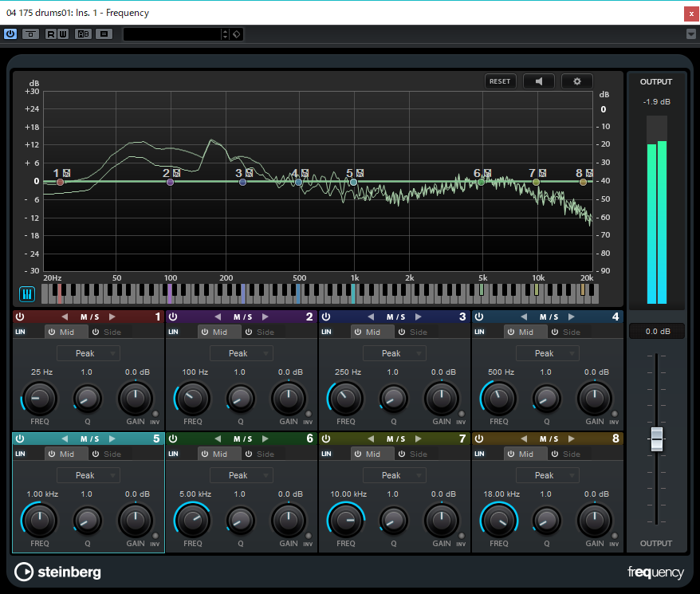Screen dimensions: 700x594
Task: Open band 4 Peak filter type dropdown
Action: pyautogui.click(x=548, y=353)
